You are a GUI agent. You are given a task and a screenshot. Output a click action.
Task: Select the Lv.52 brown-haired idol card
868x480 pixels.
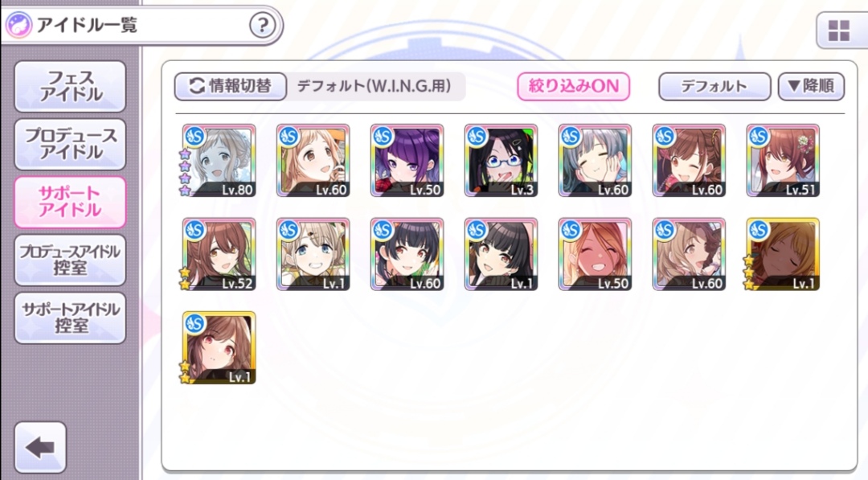click(219, 254)
